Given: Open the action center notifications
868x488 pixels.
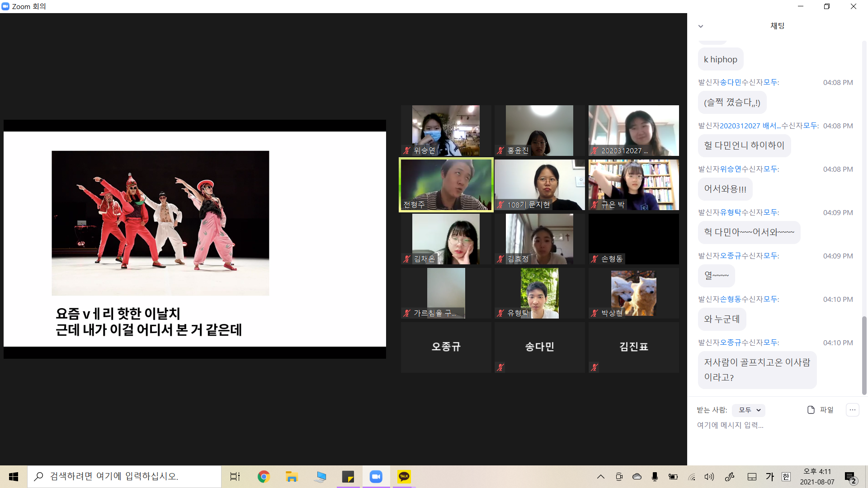Looking at the screenshot, I should click(850, 477).
